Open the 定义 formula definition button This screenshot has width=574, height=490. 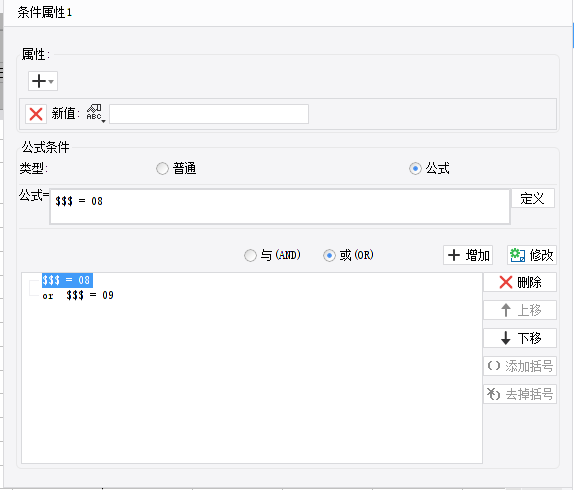tap(533, 198)
